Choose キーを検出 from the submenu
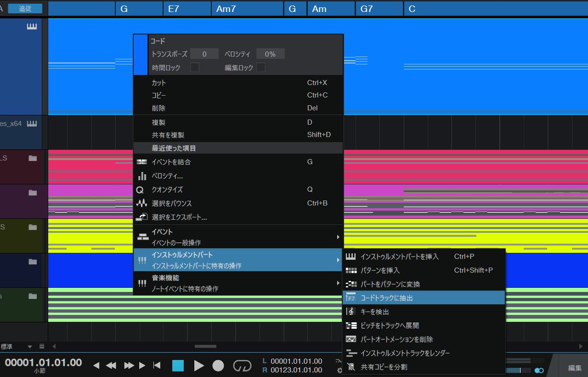Image resolution: width=588 pixels, height=377 pixels. 424,312
